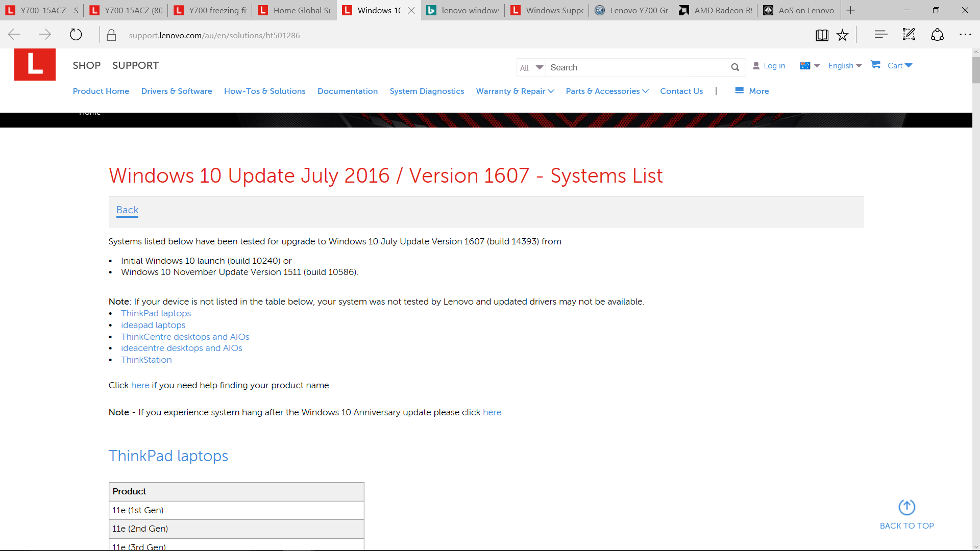Screen dimensions: 980x551
Task: Switch to lenovo windows Bing tab
Action: [x=463, y=10]
